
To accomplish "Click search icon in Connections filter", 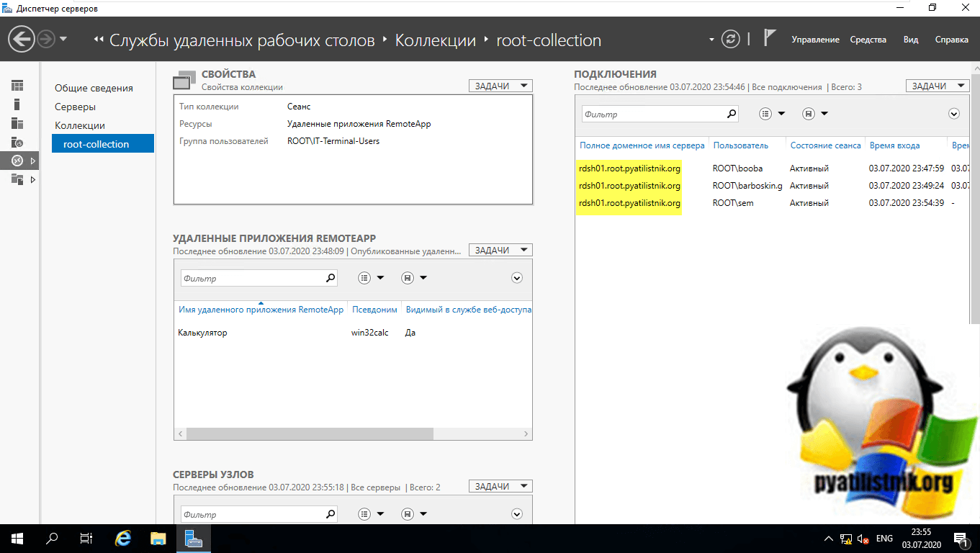I will [732, 114].
